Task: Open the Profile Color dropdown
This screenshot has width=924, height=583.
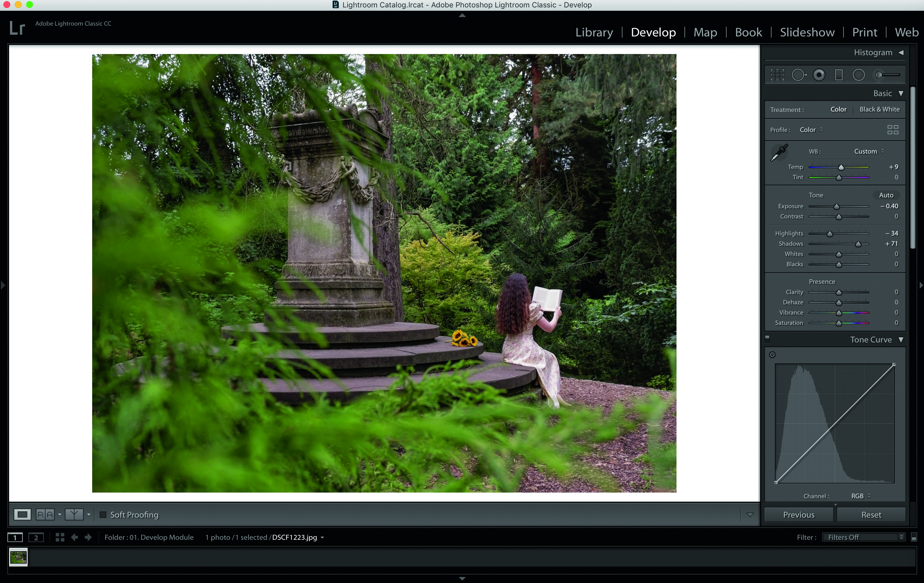Action: [811, 130]
